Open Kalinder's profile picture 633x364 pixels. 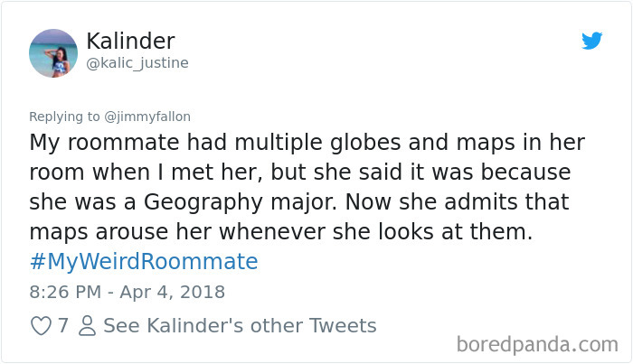pyautogui.click(x=53, y=52)
